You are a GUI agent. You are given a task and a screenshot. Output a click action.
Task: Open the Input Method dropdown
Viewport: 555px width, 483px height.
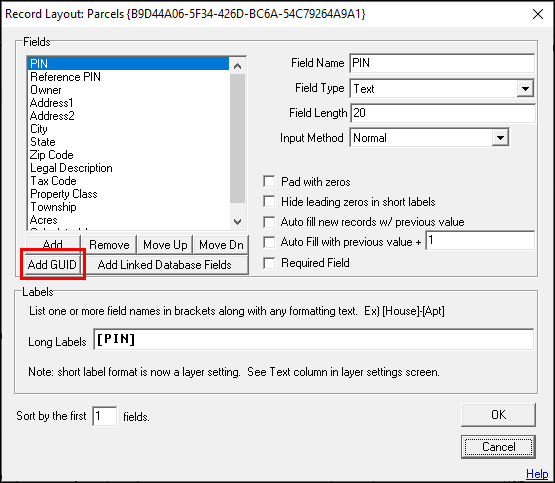[x=500, y=138]
